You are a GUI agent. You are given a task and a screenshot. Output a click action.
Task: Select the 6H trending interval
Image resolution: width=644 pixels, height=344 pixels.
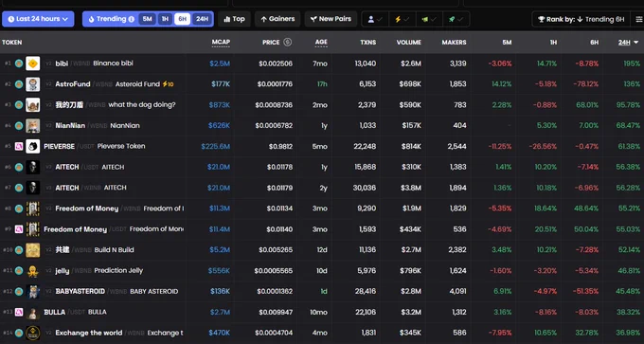(x=183, y=19)
